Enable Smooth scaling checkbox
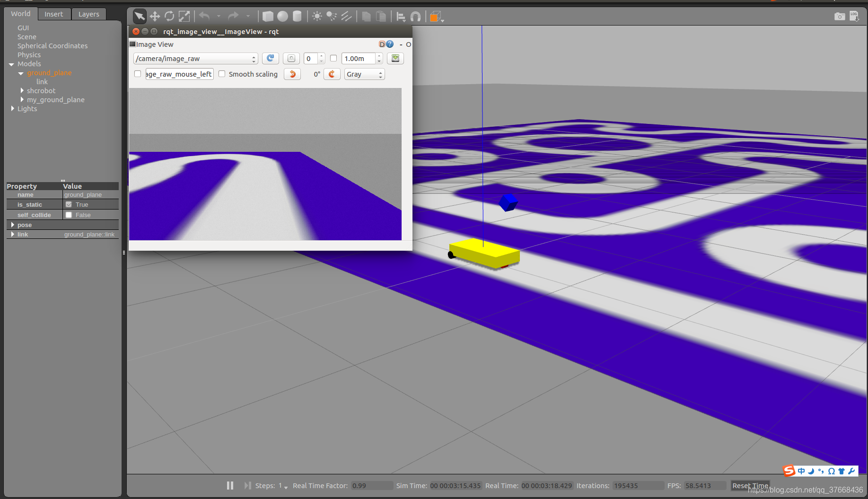The height and width of the screenshot is (499, 868). coord(222,74)
